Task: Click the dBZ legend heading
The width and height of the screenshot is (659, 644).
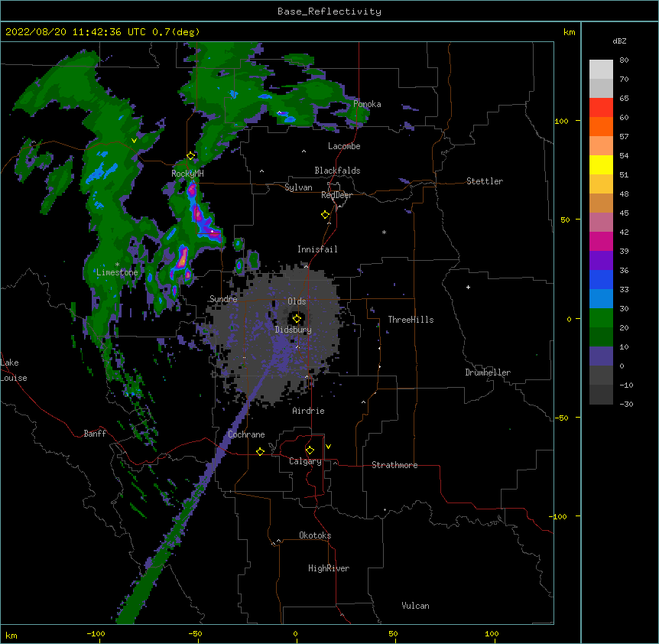Action: [x=619, y=41]
